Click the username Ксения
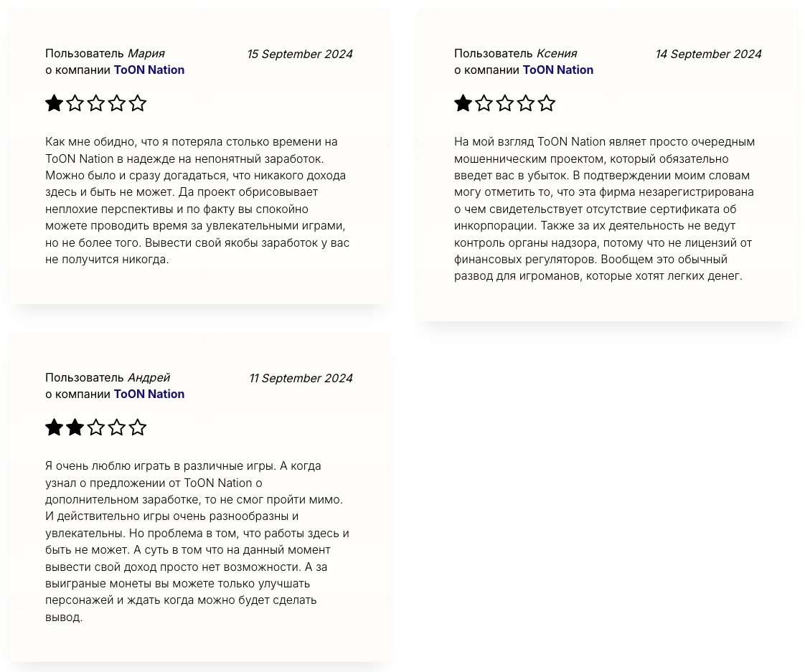805x672 pixels. click(x=557, y=53)
